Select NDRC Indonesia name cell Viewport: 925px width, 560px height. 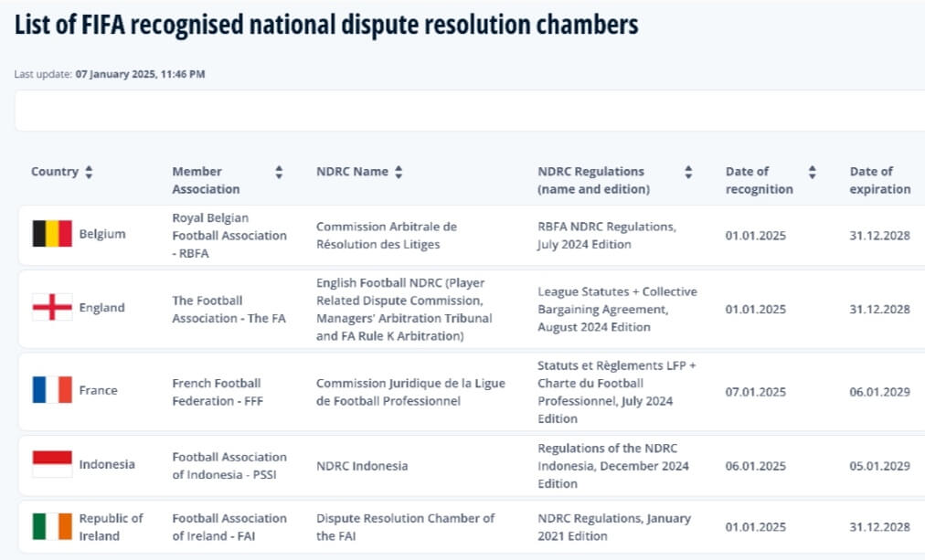pos(362,465)
